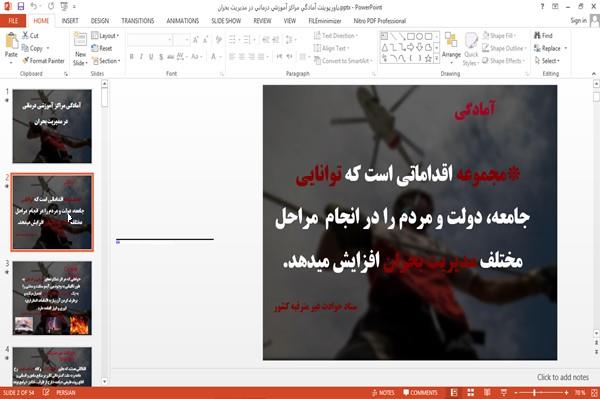Switch to the SLIDE SHOW tab
This screenshot has height=399, width=600.
click(226, 21)
